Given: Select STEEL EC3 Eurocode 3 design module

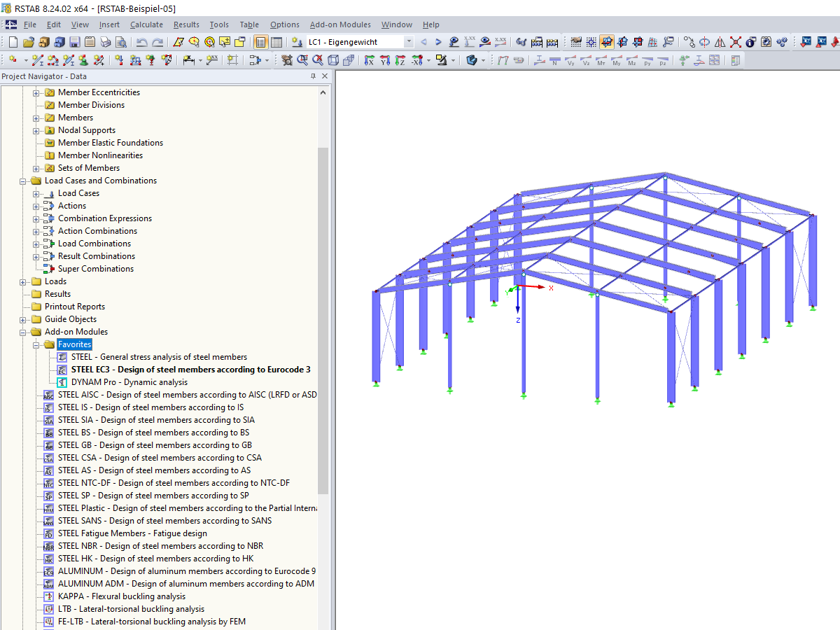Looking at the screenshot, I should tap(190, 370).
